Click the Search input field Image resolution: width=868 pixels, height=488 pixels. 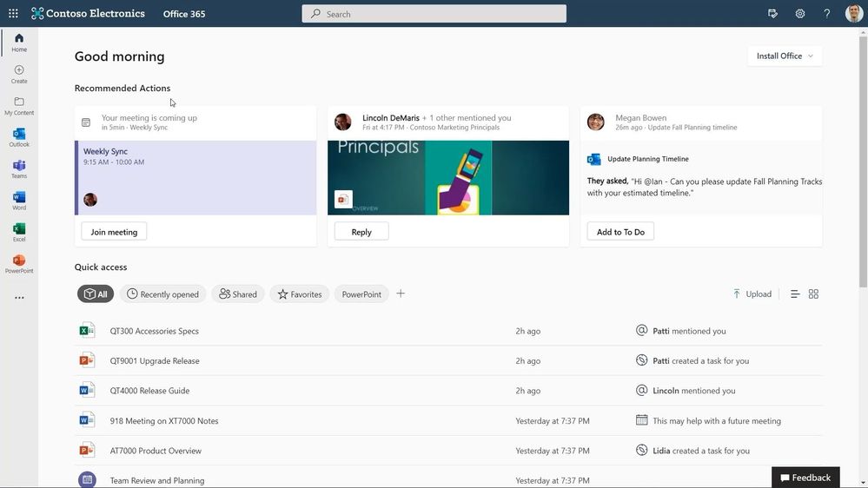434,14
